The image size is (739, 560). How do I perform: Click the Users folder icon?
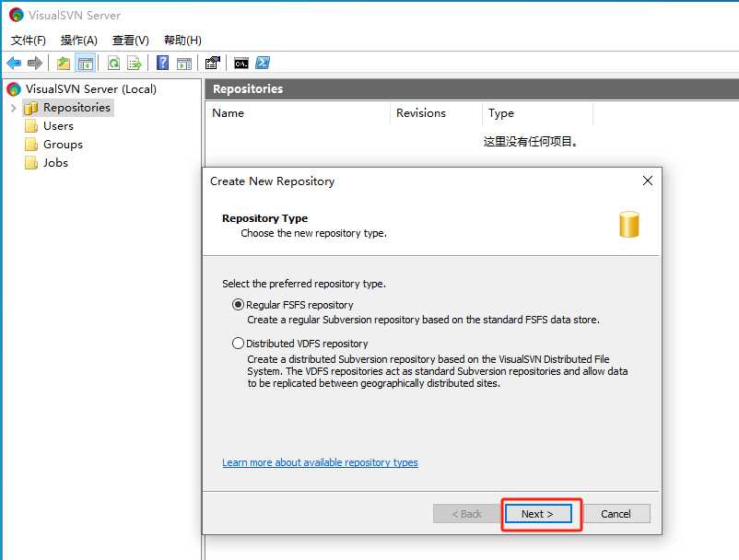pos(31,126)
